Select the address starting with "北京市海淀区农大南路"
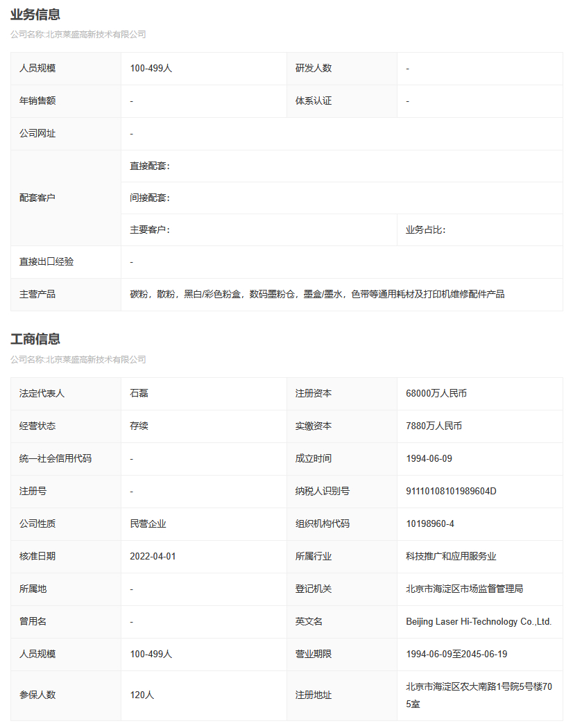573x728 pixels. click(x=479, y=695)
